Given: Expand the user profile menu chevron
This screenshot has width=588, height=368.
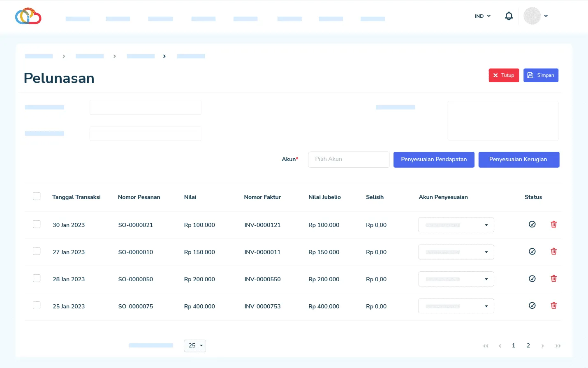Looking at the screenshot, I should coord(546,16).
